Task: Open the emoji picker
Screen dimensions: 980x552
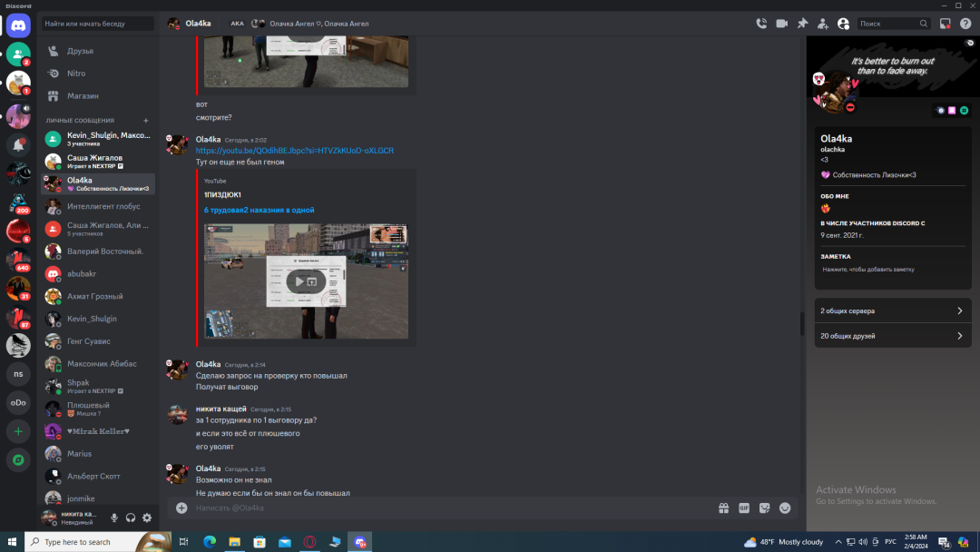Action: coord(785,508)
